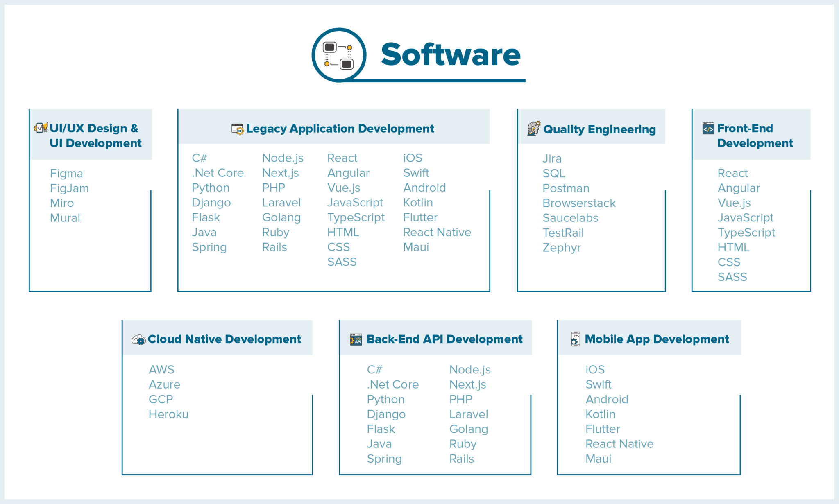Select the Back-End API Development heading
The width and height of the screenshot is (839, 504).
pyautogui.click(x=444, y=339)
